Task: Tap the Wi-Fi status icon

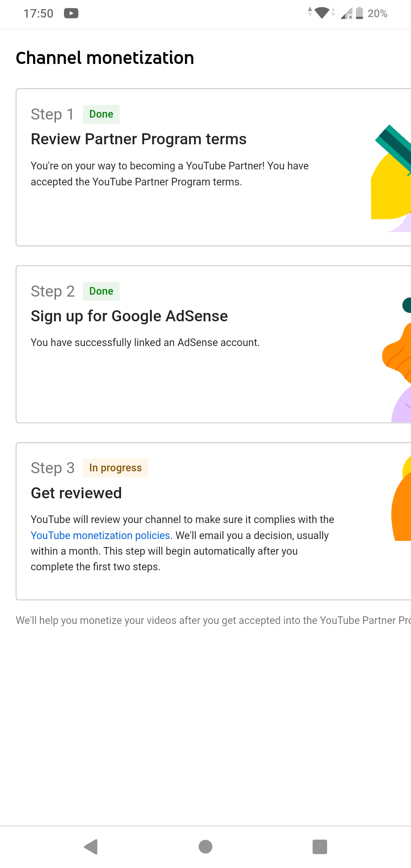Action: (322, 13)
